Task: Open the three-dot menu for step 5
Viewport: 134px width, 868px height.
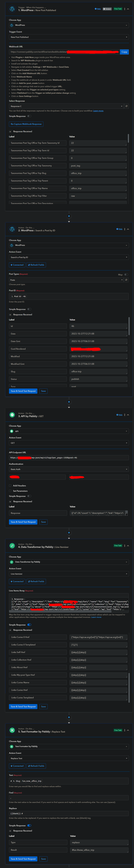Action: [125, 730]
